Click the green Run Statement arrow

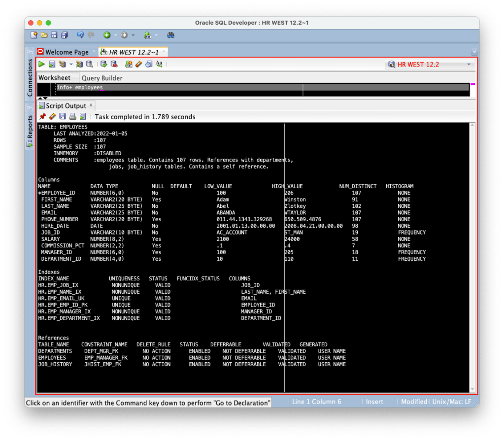pyautogui.click(x=42, y=64)
